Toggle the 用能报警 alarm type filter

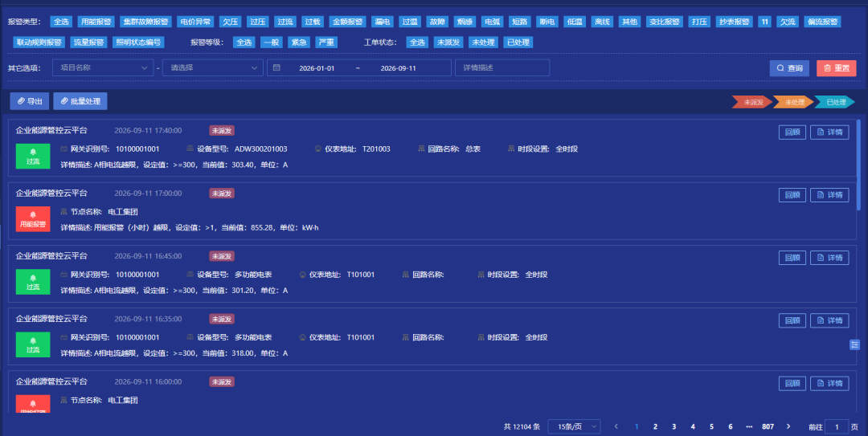click(x=96, y=22)
